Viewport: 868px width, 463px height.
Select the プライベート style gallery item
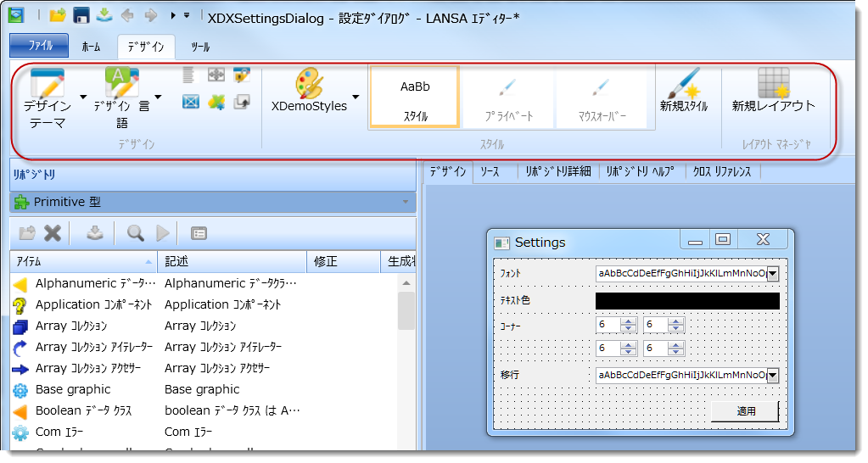[x=508, y=97]
